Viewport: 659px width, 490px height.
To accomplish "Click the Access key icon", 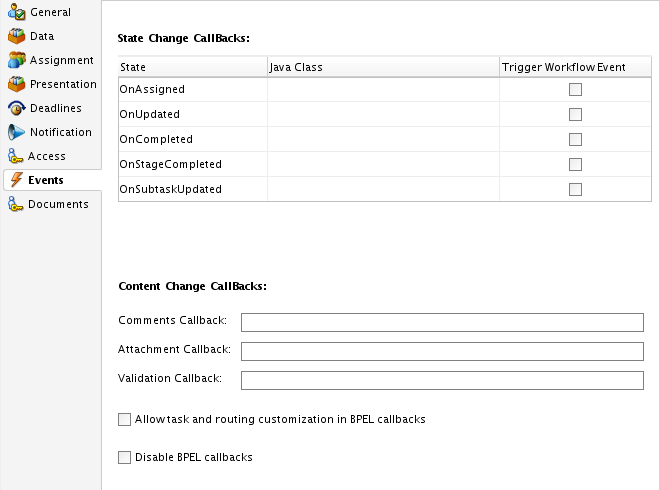I will coord(15,156).
